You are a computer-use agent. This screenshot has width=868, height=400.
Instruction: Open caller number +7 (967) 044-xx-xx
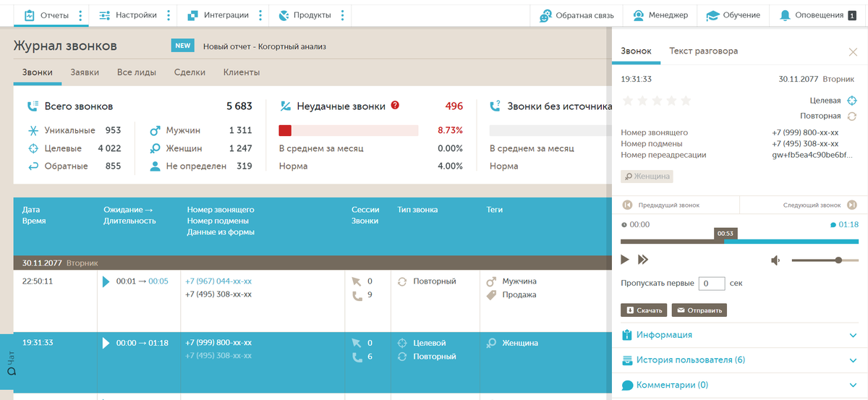click(x=218, y=281)
